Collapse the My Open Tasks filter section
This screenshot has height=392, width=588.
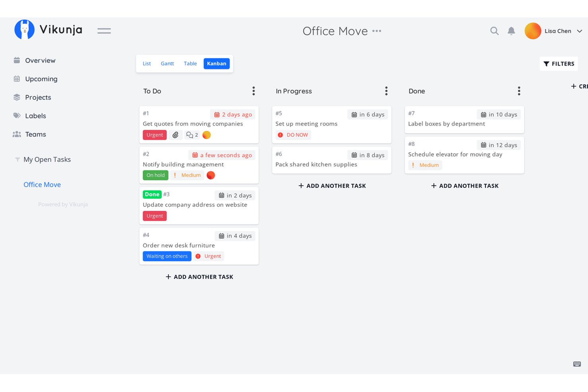(17, 160)
